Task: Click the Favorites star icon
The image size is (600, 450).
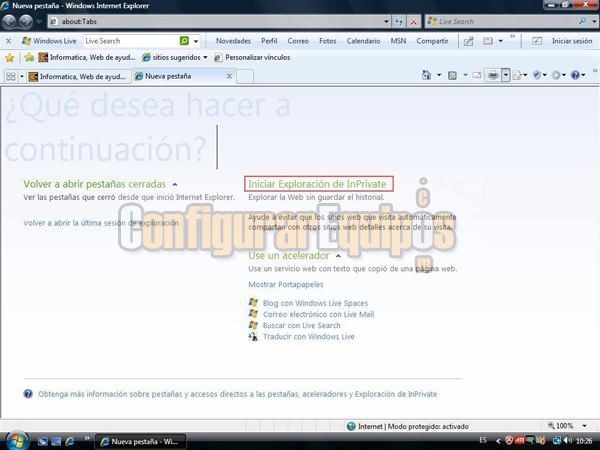Action: tap(10, 58)
